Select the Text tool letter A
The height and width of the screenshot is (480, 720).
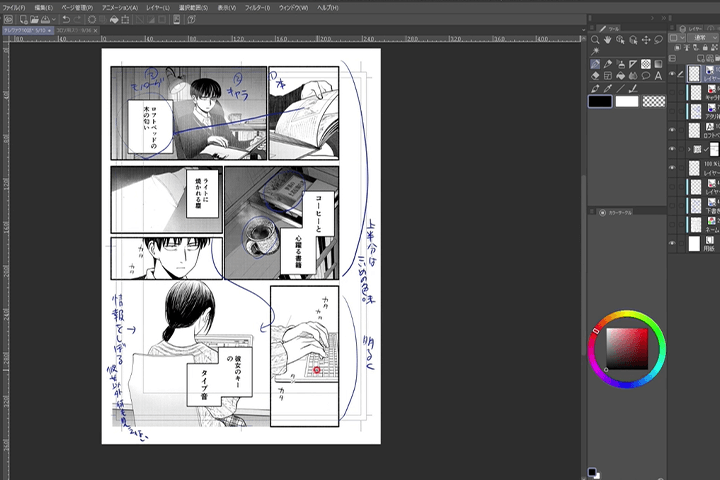coord(658,76)
